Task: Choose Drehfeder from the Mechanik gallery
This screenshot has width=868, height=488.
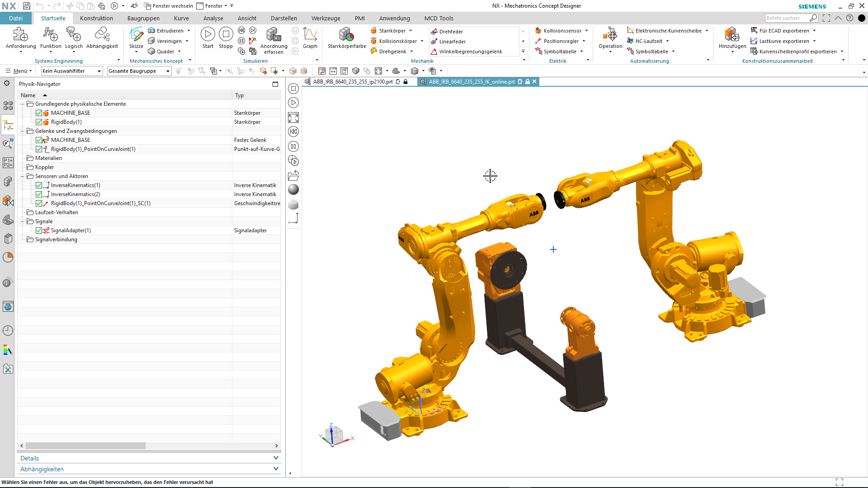Action: tap(451, 32)
